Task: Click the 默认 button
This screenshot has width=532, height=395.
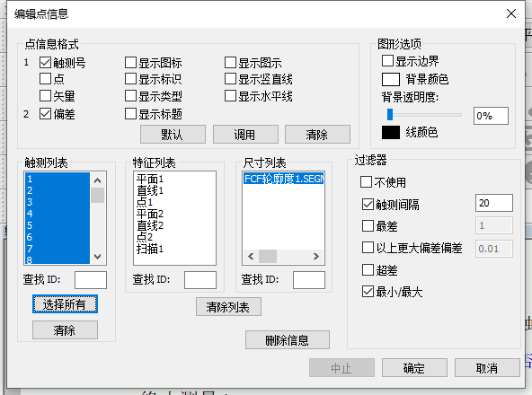Action: click(x=173, y=135)
